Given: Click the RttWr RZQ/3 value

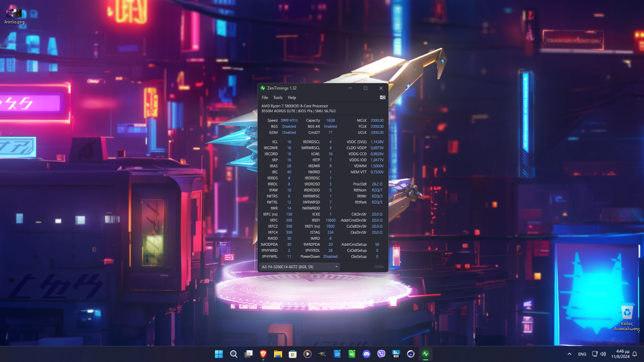Looking at the screenshot, I should (x=377, y=196).
